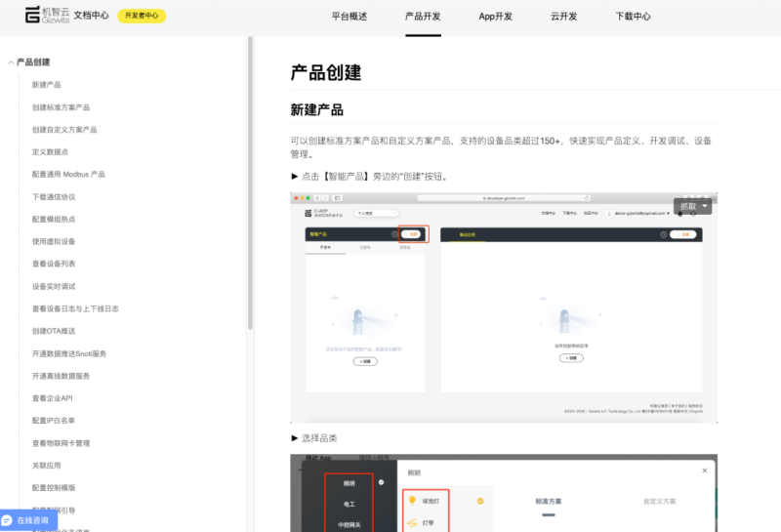
Task: Open the 在线咨询 chat bubble icon
Action: click(x=7, y=520)
